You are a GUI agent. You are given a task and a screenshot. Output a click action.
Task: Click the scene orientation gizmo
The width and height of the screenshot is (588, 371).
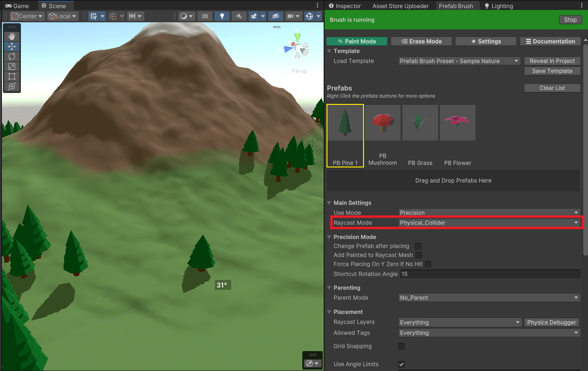[297, 47]
